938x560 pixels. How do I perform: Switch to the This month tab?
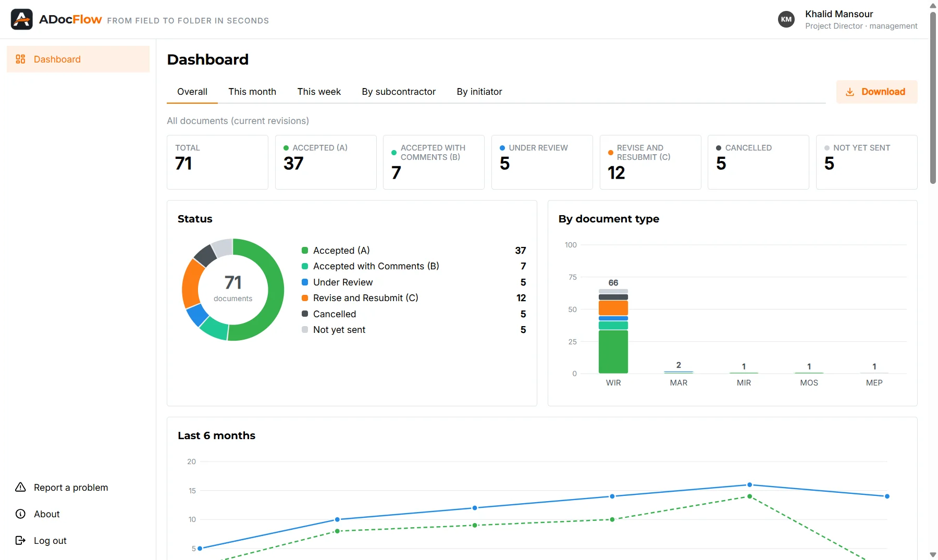click(x=252, y=92)
